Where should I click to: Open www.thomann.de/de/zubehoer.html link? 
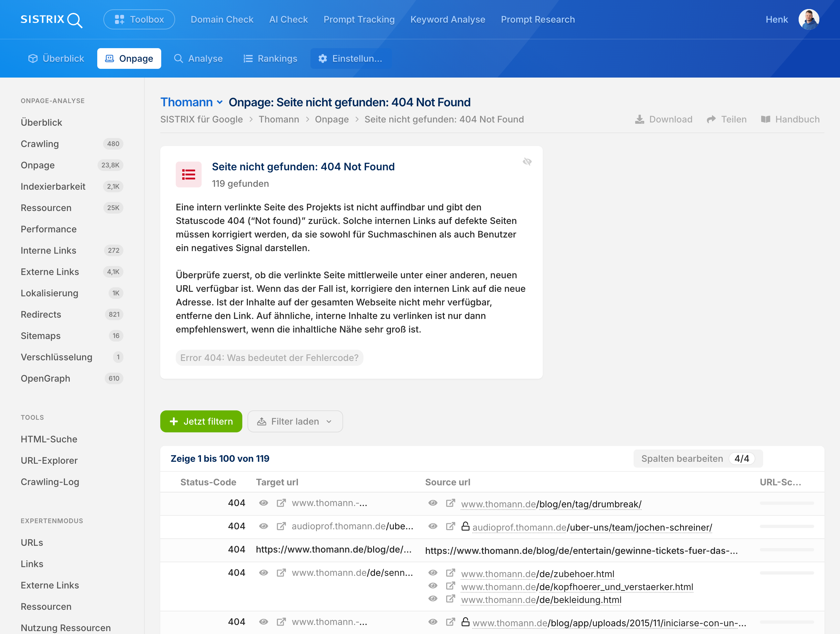point(537,574)
